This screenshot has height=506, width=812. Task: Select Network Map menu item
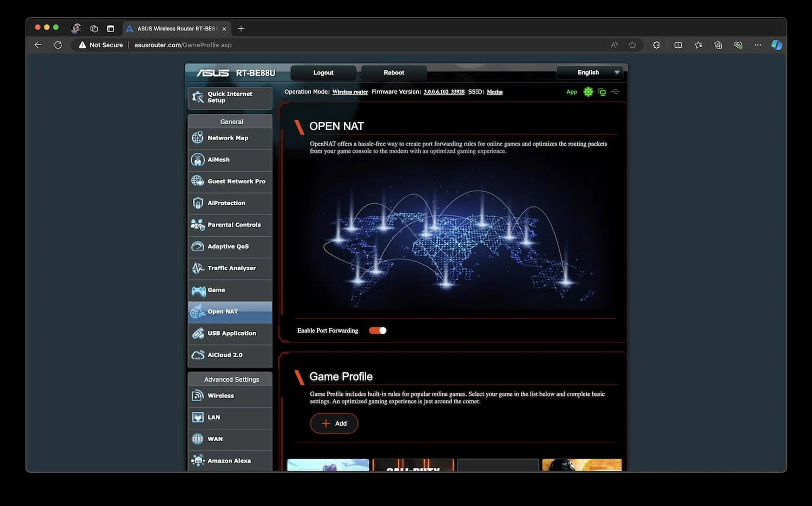click(x=230, y=138)
